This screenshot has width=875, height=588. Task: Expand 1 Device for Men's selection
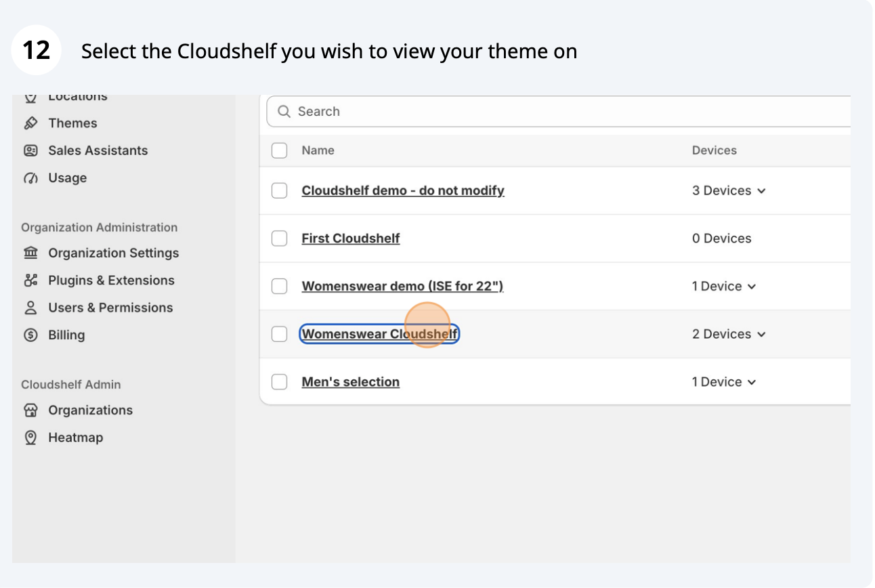point(724,382)
